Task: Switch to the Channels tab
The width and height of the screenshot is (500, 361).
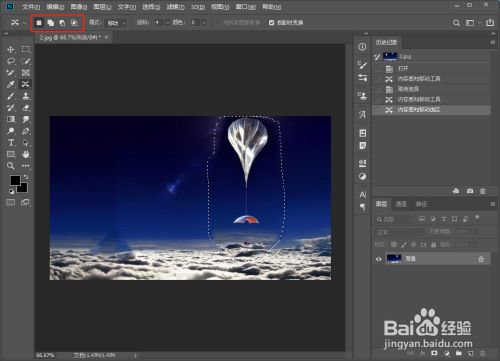Action: (x=401, y=204)
